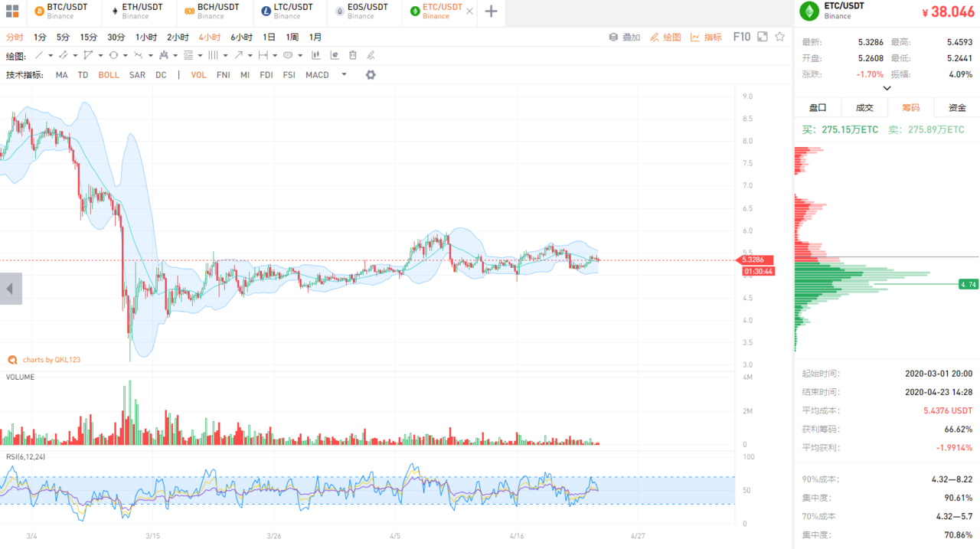Click the bar chart tool icon
The image size is (980, 549).
315,55
